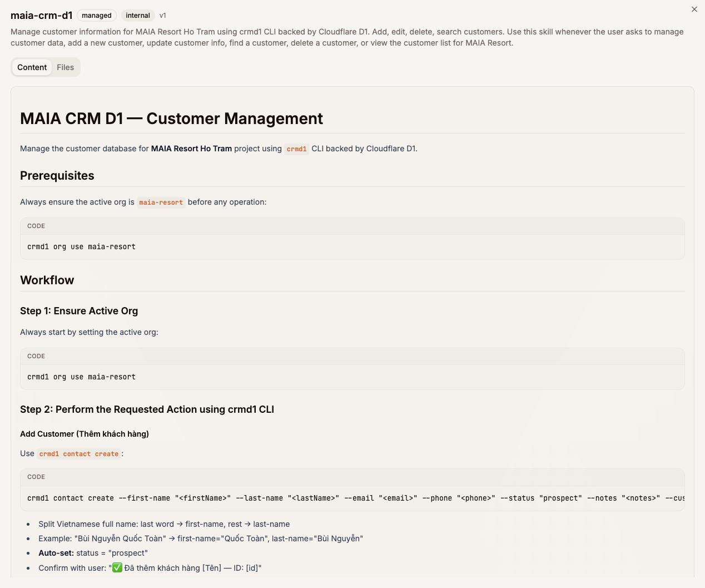This screenshot has height=588, width=705.
Task: Click the inline crmd1 contact create code
Action: coord(79,454)
